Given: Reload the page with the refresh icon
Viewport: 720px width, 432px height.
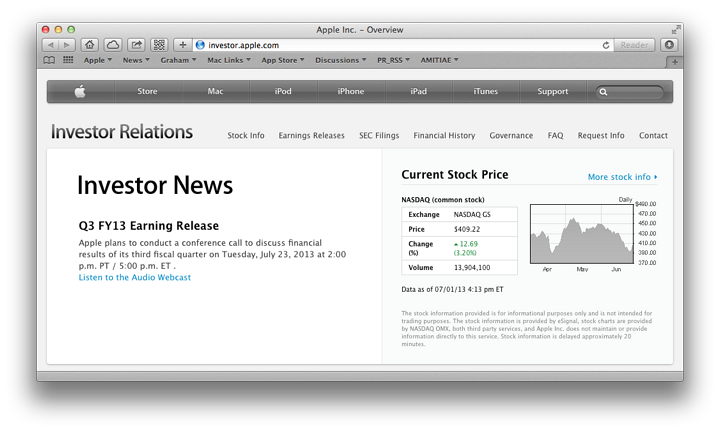Looking at the screenshot, I should click(x=606, y=45).
